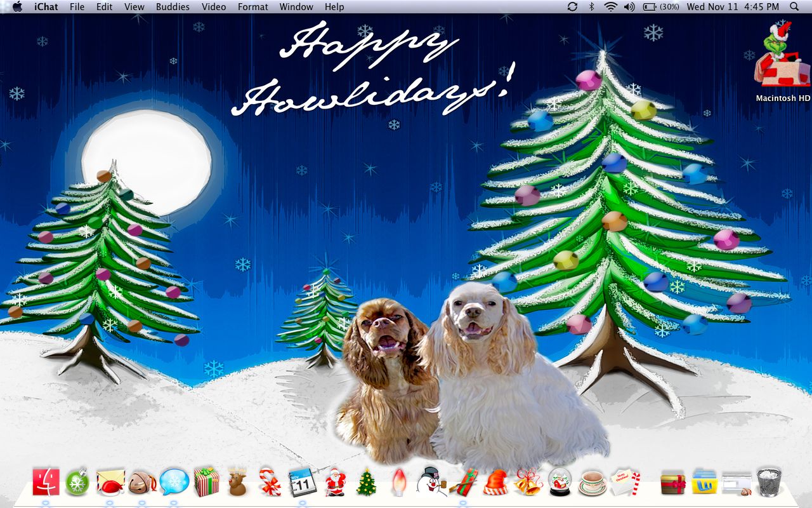
Task: Open the reindeer Dock icon
Action: click(238, 483)
